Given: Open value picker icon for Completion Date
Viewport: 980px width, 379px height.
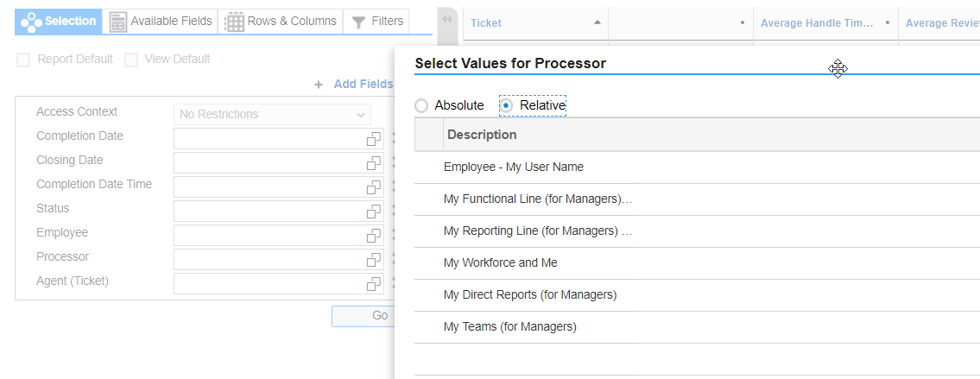Looking at the screenshot, I should coord(373,139).
